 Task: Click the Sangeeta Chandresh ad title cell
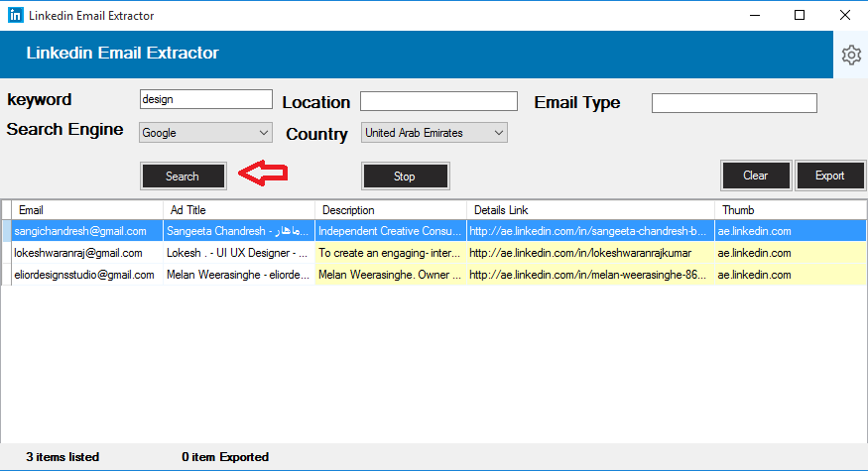239,231
